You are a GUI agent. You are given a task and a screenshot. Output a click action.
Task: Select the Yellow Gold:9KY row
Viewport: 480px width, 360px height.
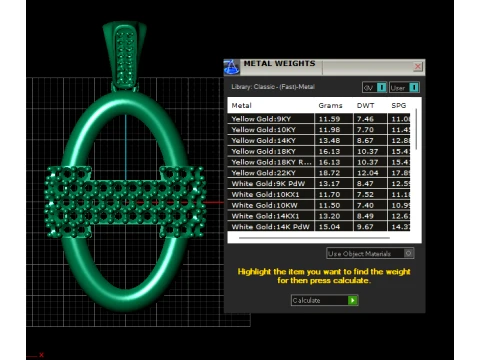(319, 119)
